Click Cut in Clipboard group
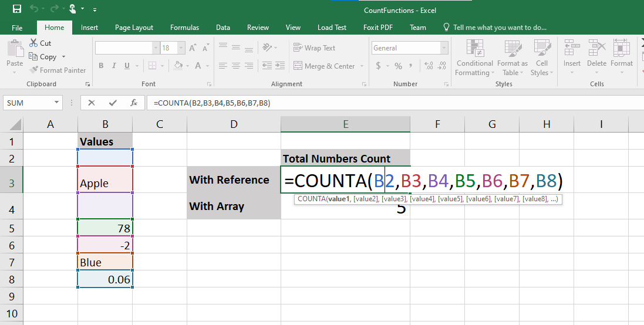Screen dimensions: 644x325 [41, 43]
